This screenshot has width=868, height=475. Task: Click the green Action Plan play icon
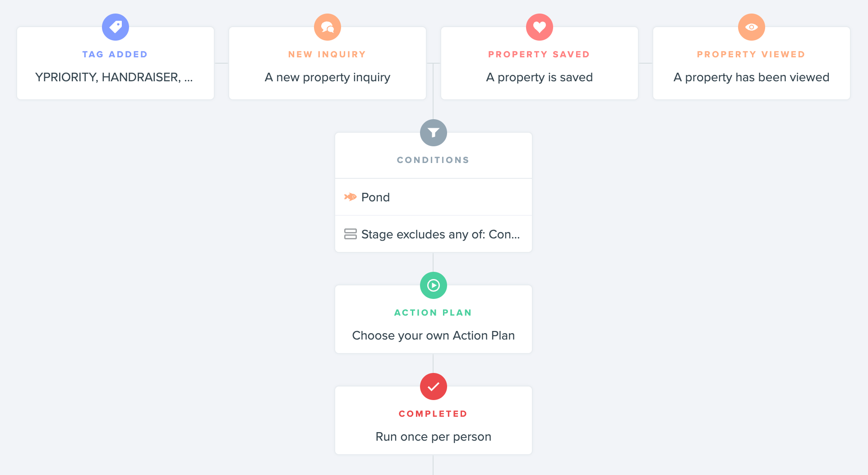(x=434, y=285)
